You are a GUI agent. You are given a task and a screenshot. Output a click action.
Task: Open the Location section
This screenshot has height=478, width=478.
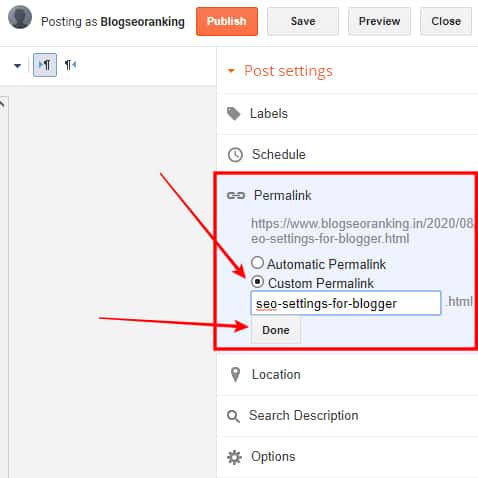[347, 375]
